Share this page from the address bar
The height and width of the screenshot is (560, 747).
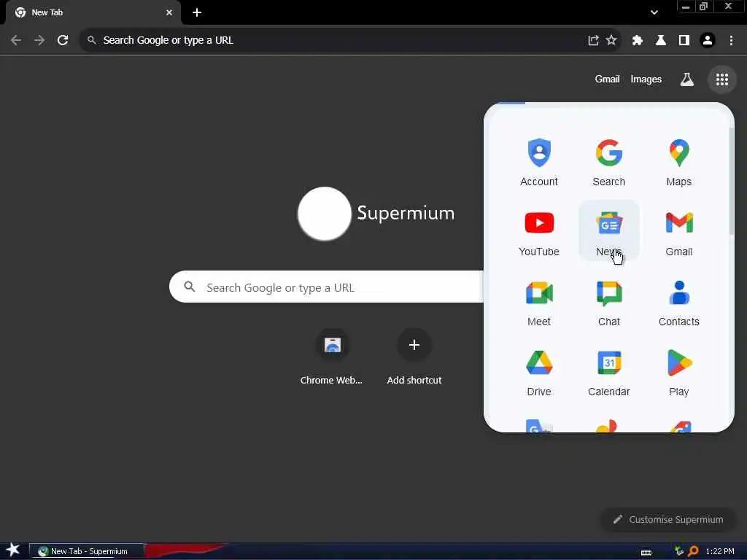[593, 41]
